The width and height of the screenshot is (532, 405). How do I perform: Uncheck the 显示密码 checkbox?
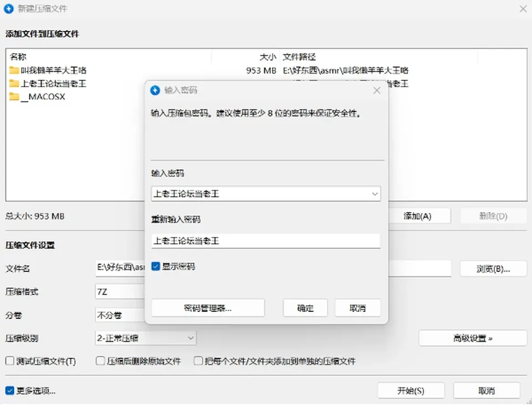tap(155, 266)
